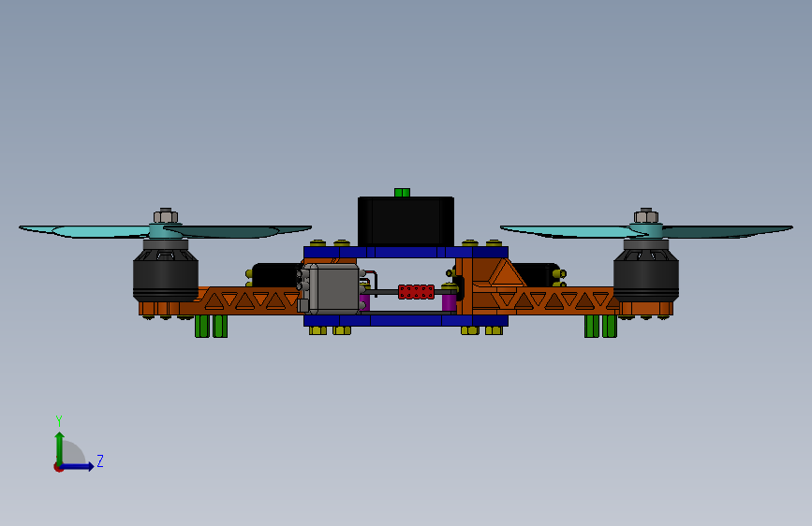Select the right cyan propeller blade
Viewport: 812px width, 526px height.
pyautogui.click(x=646, y=231)
